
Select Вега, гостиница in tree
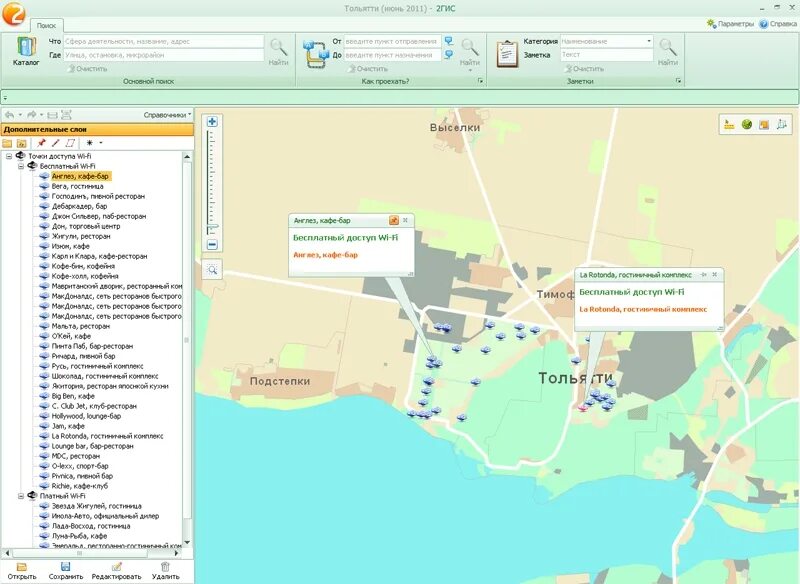coord(77,186)
